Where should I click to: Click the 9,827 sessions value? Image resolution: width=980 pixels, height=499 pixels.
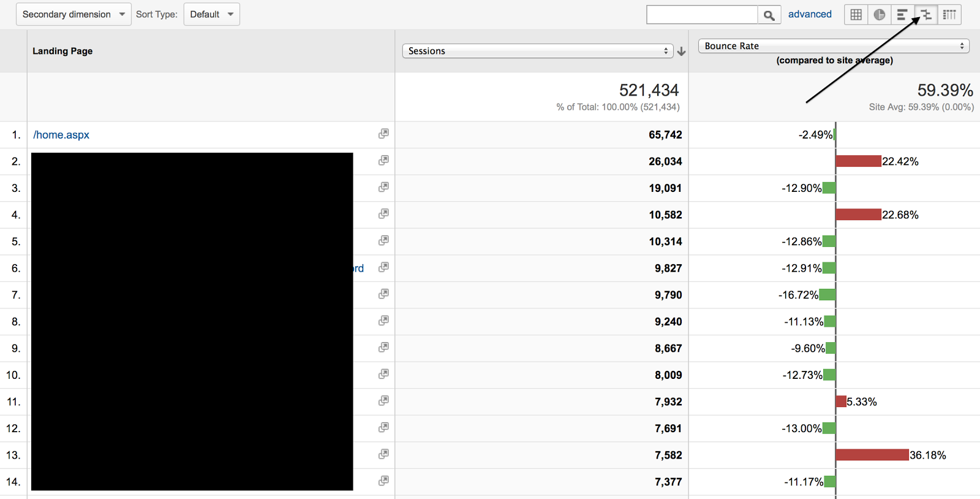(668, 268)
